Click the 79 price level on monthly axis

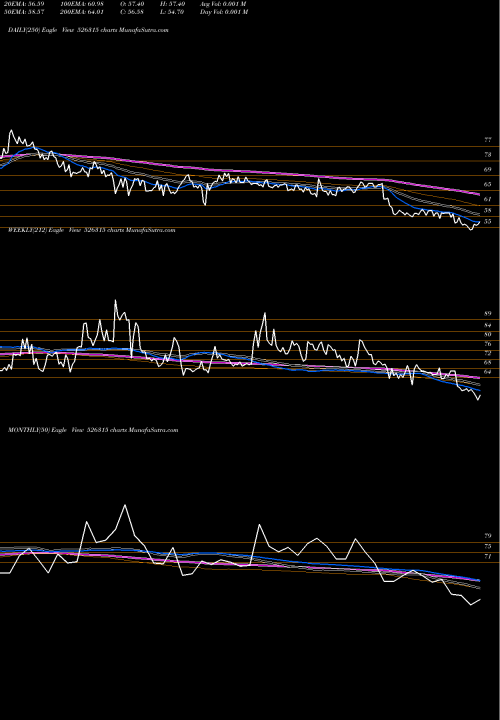point(488,536)
